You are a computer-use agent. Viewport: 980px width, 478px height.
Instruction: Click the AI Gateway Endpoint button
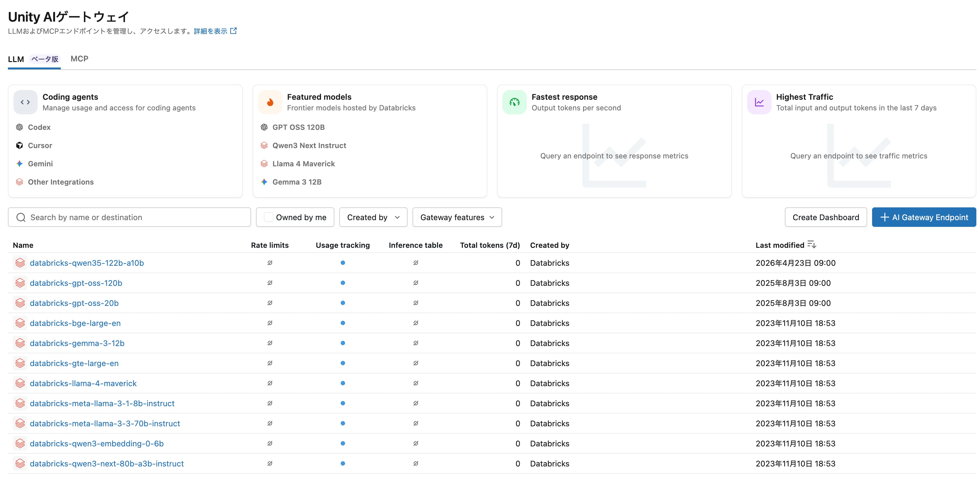[924, 217]
